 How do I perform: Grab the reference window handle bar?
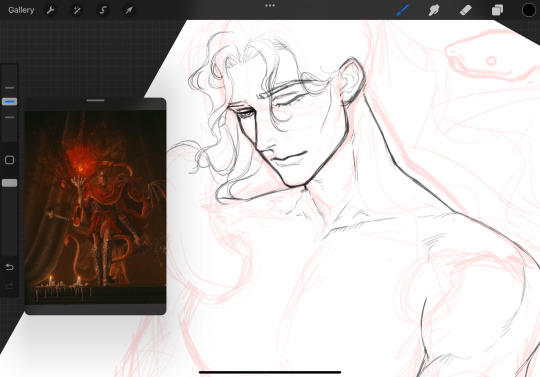point(95,100)
